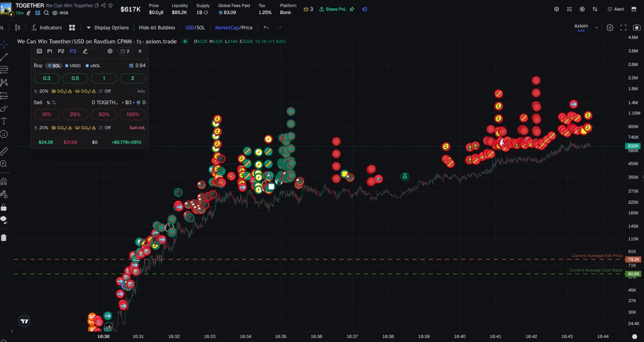Viewport: 644px width, 342px height.
Task: Sell 25% of position
Action: (75, 114)
